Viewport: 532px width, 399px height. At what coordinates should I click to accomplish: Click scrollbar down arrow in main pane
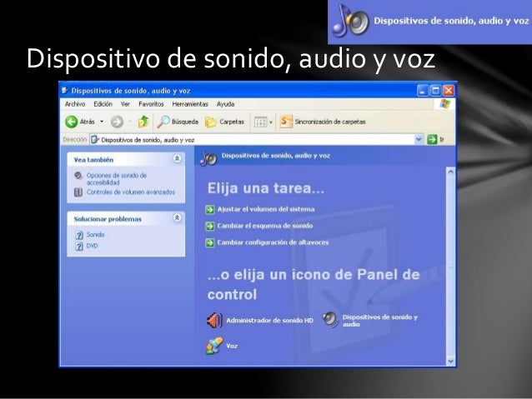450,362
